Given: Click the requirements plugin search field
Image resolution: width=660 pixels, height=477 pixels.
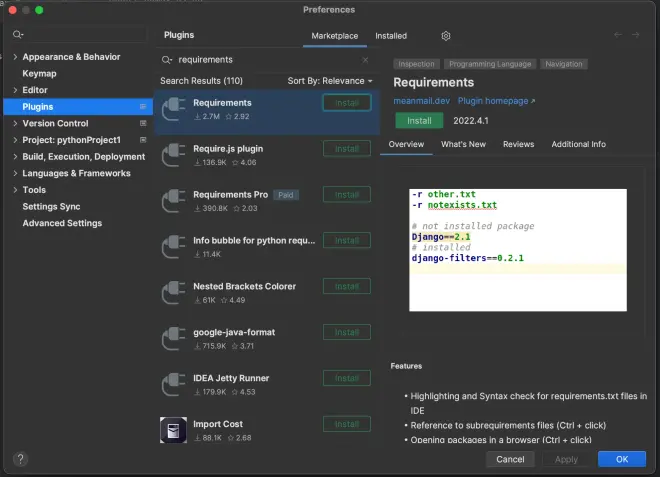Looking at the screenshot, I should point(266,60).
